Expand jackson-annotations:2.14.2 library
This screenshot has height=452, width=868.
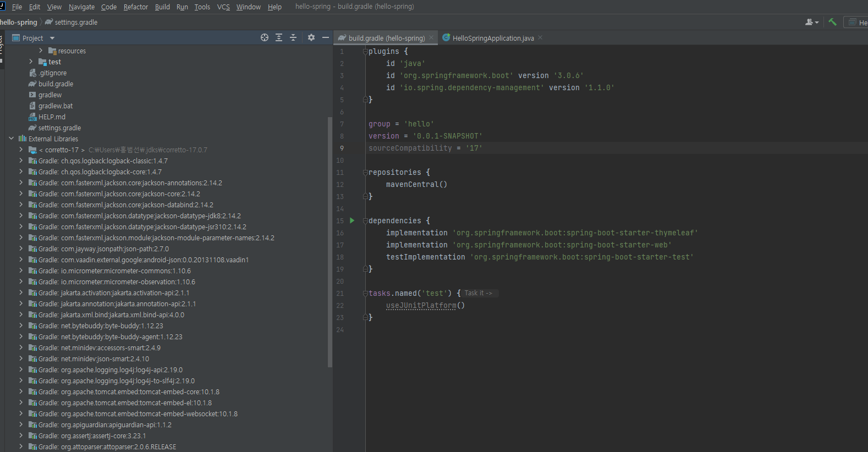pyautogui.click(x=21, y=183)
